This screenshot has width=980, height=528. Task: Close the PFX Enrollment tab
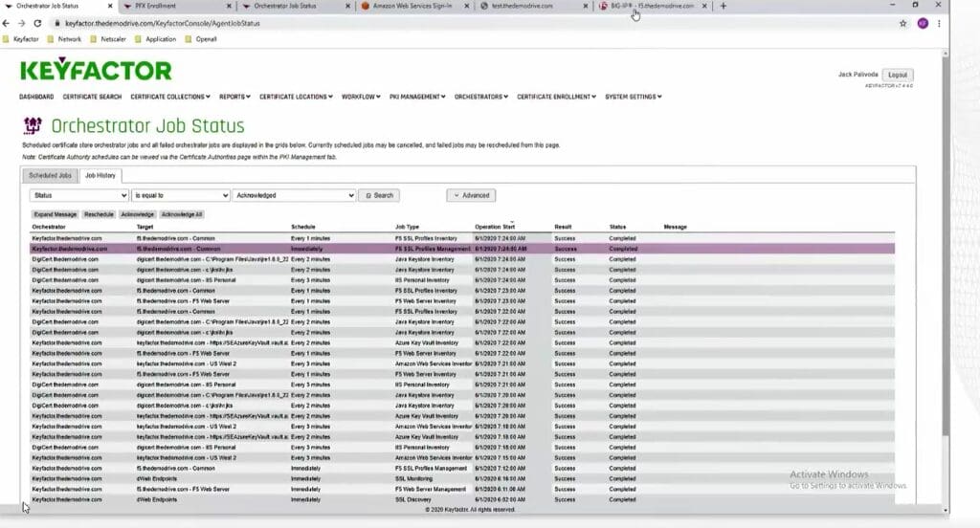[229, 6]
